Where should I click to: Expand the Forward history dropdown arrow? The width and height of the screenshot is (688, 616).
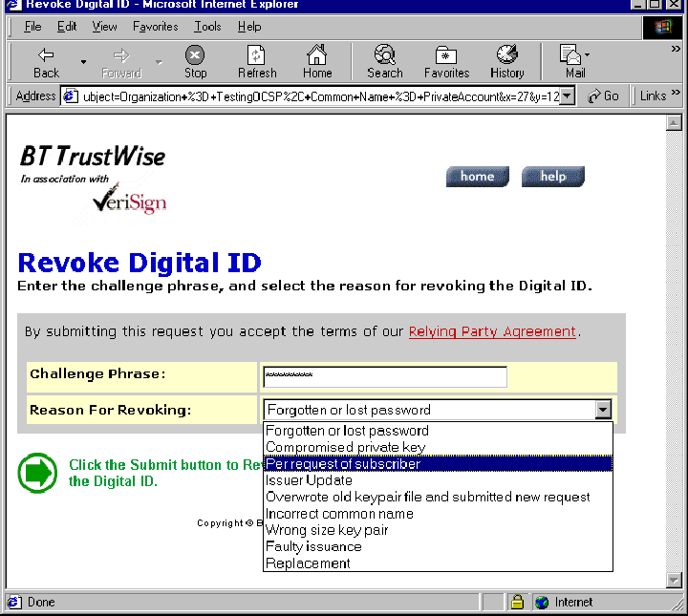click(159, 62)
